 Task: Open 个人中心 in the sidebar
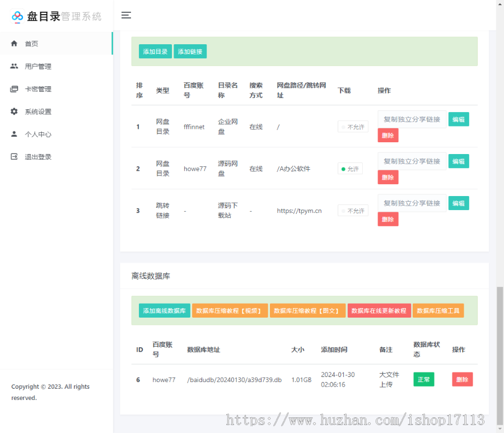coord(56,134)
